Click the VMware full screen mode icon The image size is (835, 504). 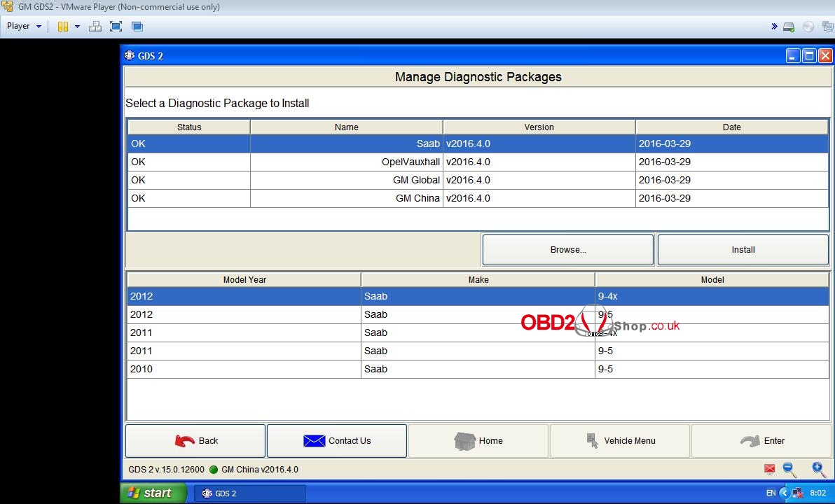(116, 27)
